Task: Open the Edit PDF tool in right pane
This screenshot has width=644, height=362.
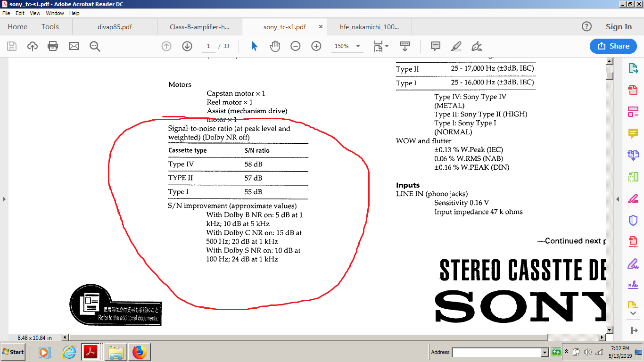Action: point(633,112)
